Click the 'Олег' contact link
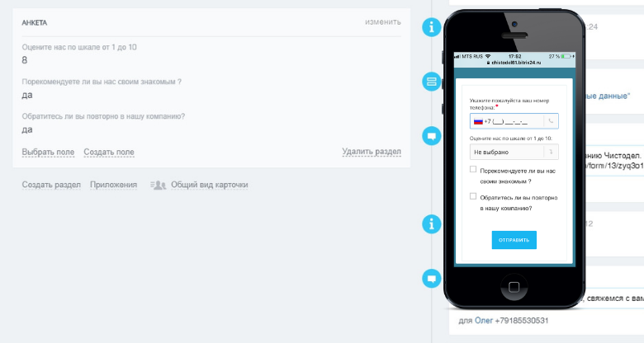This screenshot has height=343, width=644. [483, 321]
